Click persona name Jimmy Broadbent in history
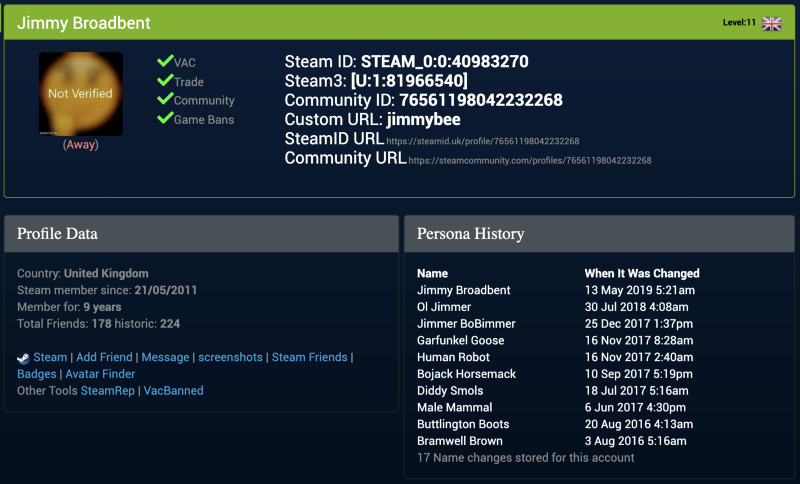This screenshot has width=800, height=484. 463,290
